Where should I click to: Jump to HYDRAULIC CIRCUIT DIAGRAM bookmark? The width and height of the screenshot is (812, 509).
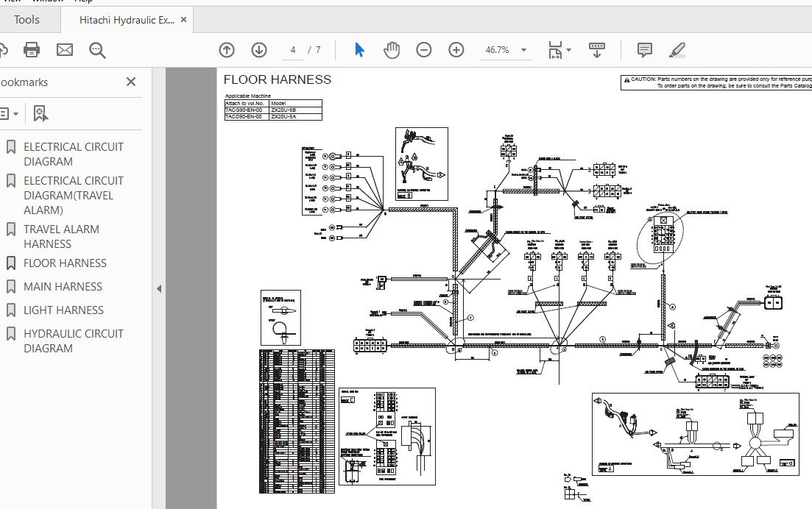[73, 341]
